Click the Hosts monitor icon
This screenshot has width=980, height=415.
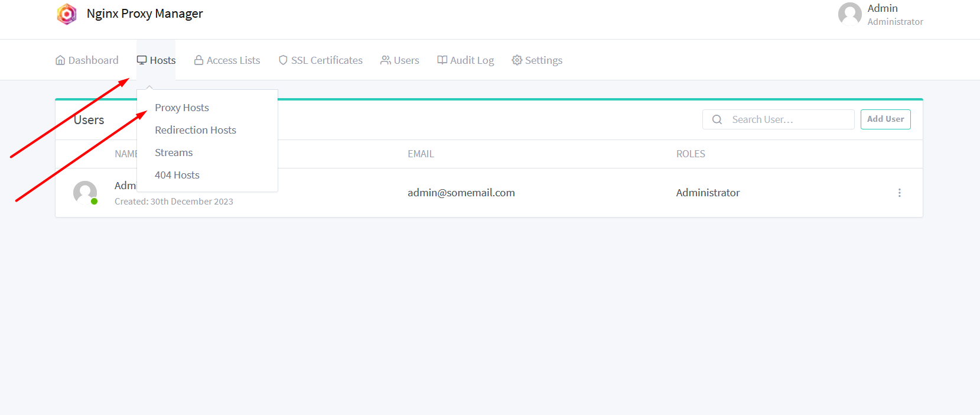click(142, 60)
